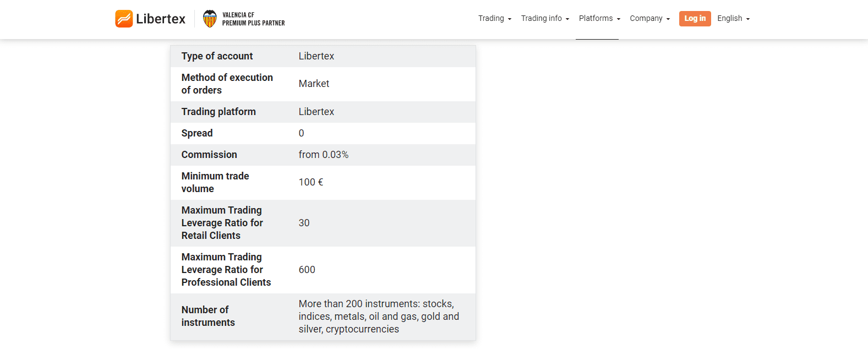Click the Minimum trade volume value 100 €
Viewport: 868px width, 349px height.
pos(311,182)
